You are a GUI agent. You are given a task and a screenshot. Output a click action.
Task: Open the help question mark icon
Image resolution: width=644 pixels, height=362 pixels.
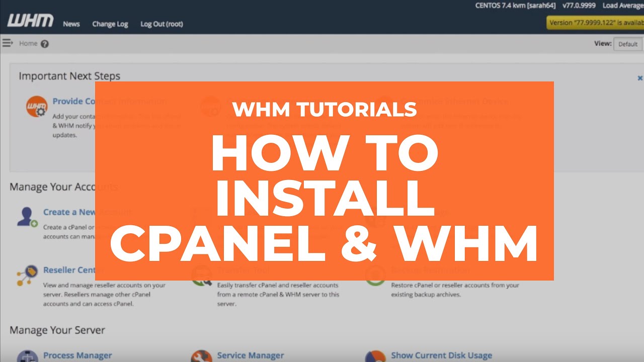(x=45, y=44)
